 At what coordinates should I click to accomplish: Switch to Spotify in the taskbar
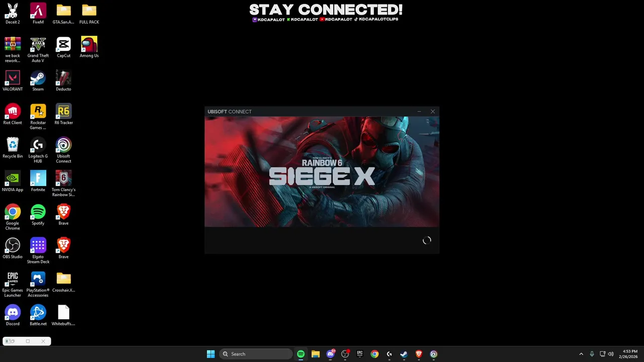point(301,354)
